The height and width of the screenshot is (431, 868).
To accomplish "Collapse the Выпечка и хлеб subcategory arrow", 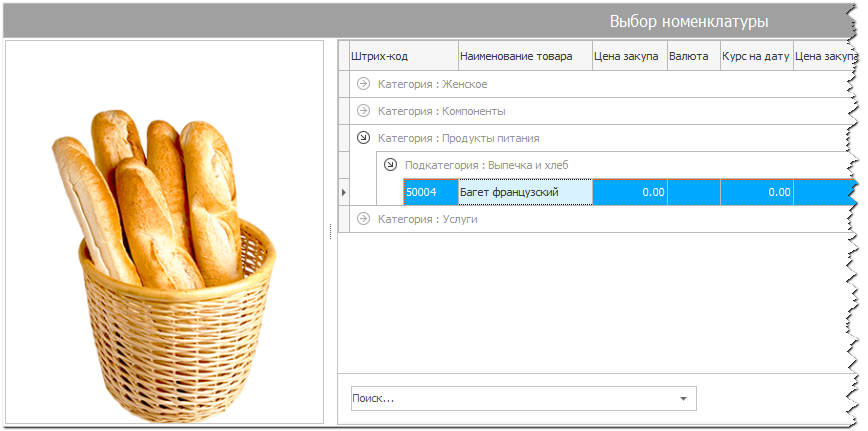I will (390, 165).
